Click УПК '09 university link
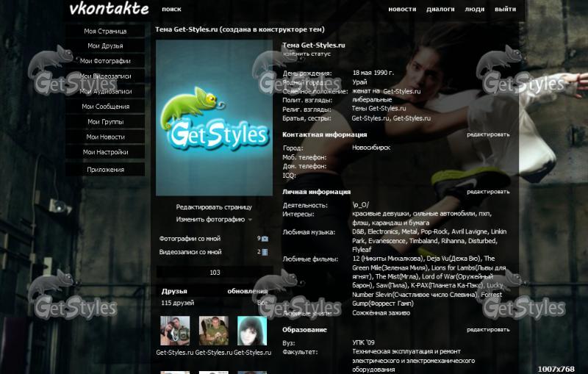This screenshot has height=374, width=588. pyautogui.click(x=363, y=342)
